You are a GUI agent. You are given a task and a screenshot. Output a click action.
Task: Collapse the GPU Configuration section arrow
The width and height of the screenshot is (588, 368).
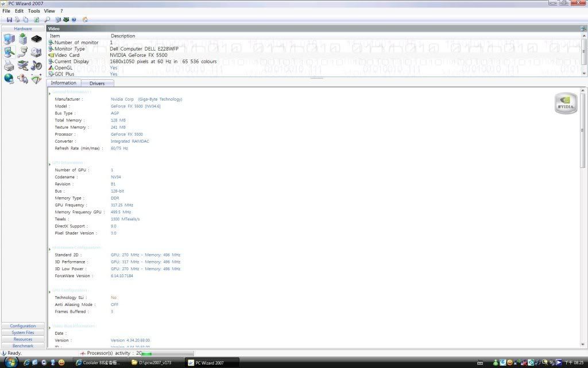click(x=49, y=292)
